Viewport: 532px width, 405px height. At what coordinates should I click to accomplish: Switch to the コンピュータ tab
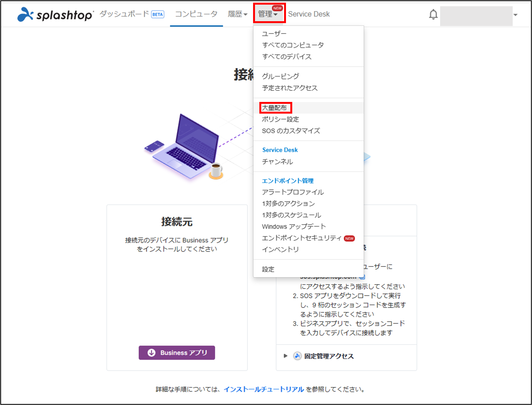tap(196, 14)
